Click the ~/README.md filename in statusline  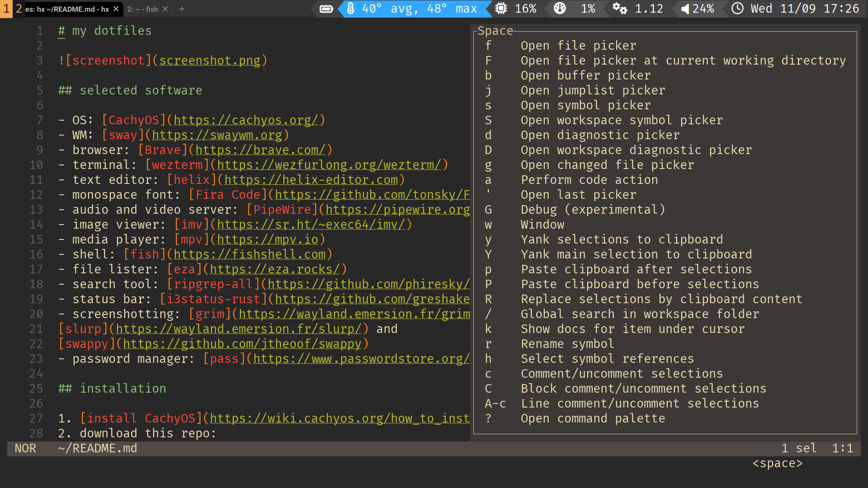coord(98,448)
